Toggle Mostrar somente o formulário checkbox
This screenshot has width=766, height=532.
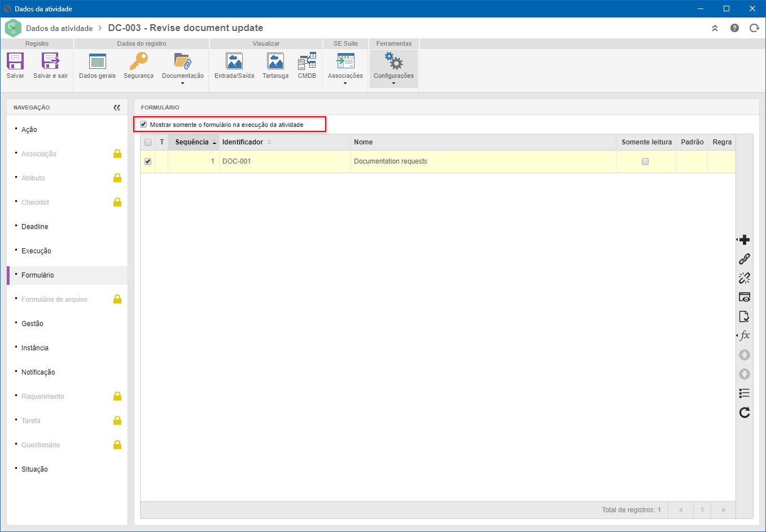pos(143,124)
